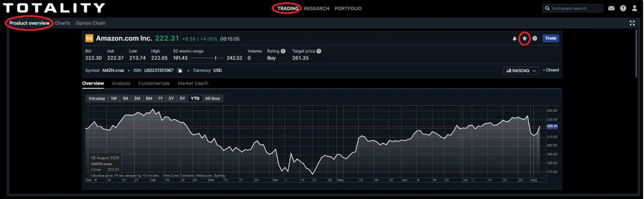The height and width of the screenshot is (199, 644).
Task: Click the Buy rating value
Action: [x=271, y=58]
